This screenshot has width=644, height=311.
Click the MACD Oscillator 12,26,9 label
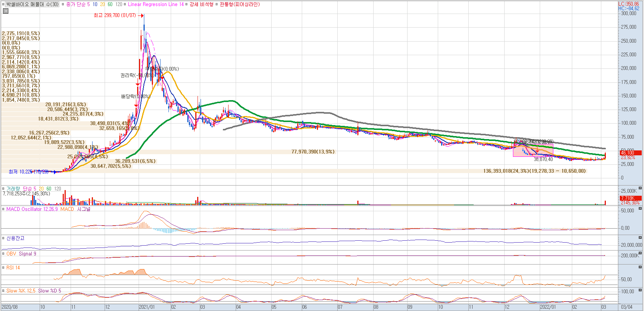click(32, 209)
